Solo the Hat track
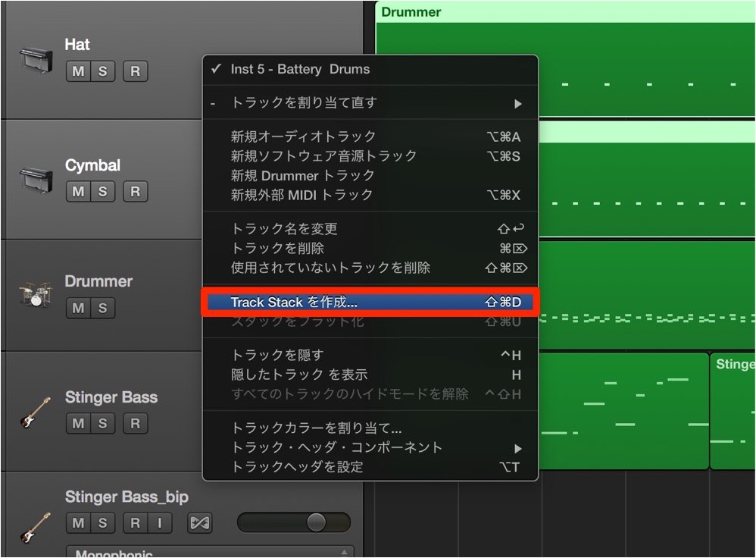This screenshot has width=756, height=558. pos(103,71)
